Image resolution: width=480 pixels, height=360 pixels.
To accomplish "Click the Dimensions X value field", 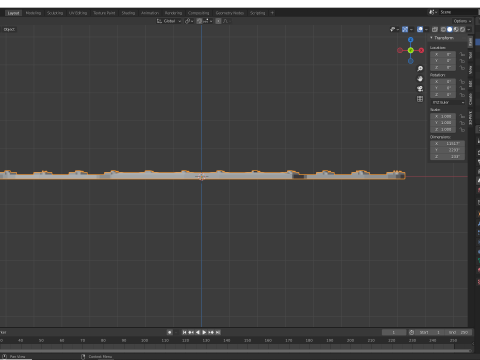I will (x=447, y=144).
